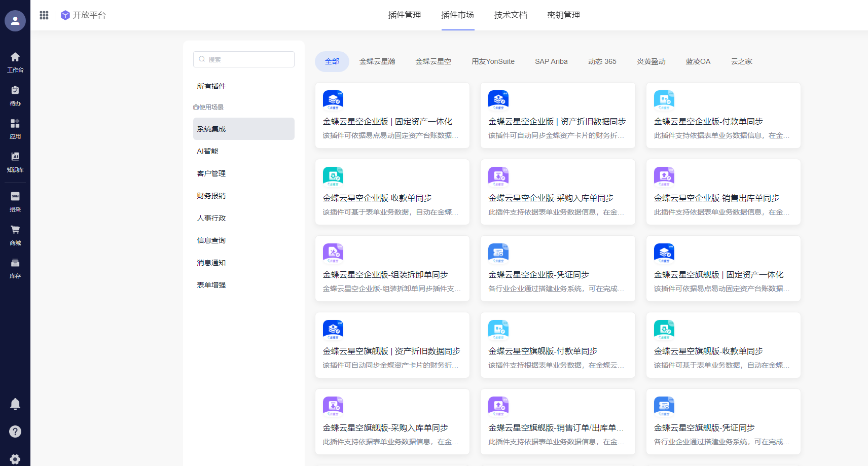Open 金蝶云星空企业版-凭证同步 plugin card
Screen dimensions: 868x466
pyautogui.click(x=558, y=269)
